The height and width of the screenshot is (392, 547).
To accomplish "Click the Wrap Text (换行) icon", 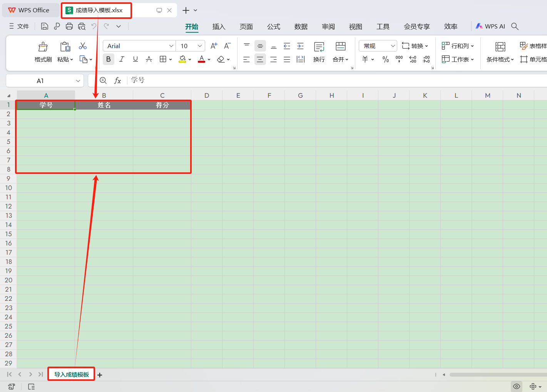I will tap(319, 47).
